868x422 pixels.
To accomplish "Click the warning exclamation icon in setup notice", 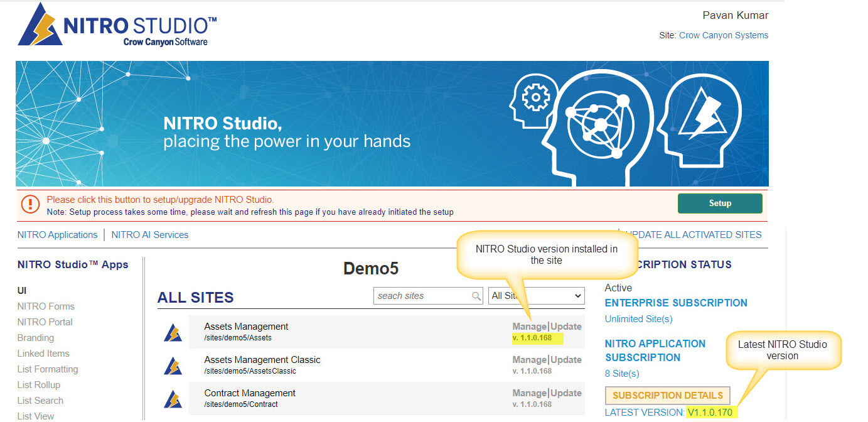I will tap(30, 205).
